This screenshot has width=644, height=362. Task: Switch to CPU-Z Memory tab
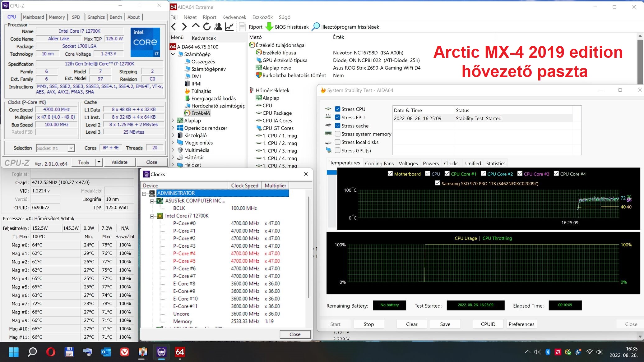click(x=57, y=17)
